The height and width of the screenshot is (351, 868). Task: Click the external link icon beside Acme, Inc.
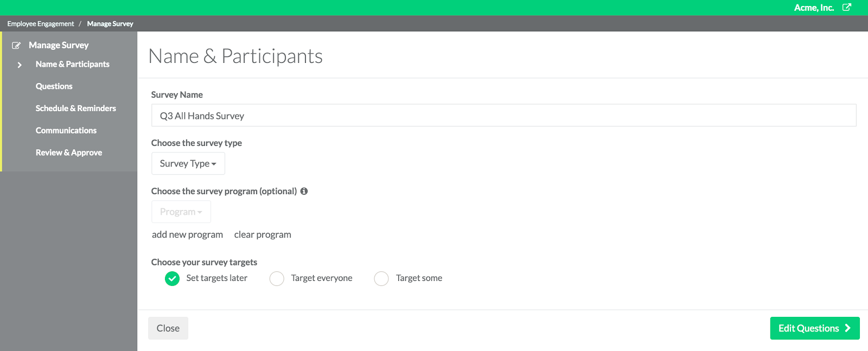click(x=846, y=7)
